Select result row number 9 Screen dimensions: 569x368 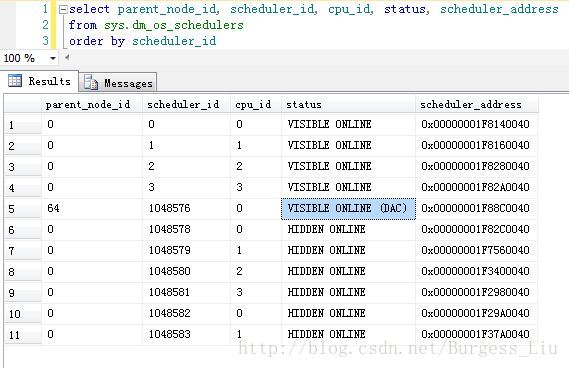tap(23, 293)
